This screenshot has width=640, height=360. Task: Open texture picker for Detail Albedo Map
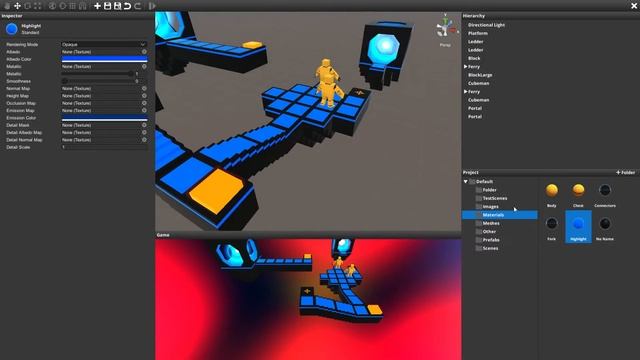coord(144,133)
